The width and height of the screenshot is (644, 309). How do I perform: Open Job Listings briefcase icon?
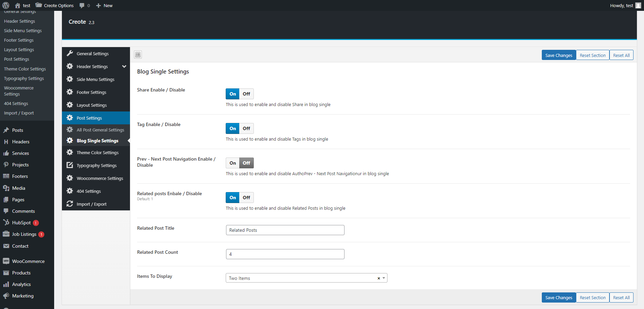coord(6,234)
